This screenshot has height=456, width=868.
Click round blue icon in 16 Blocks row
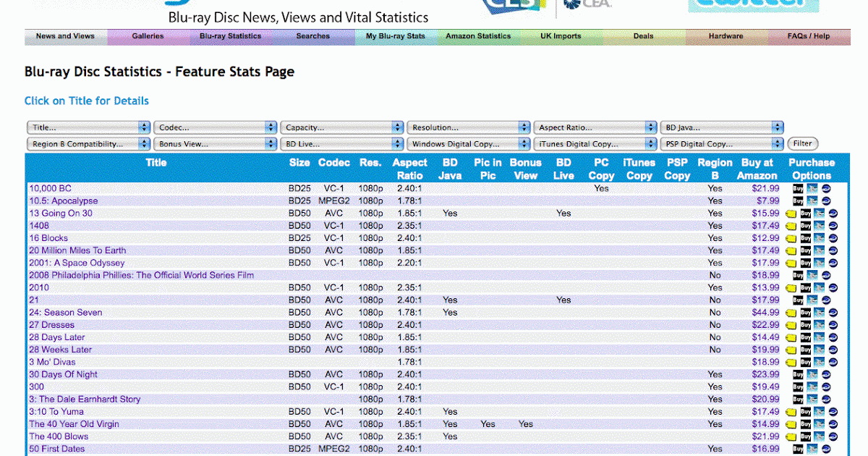pos(833,238)
